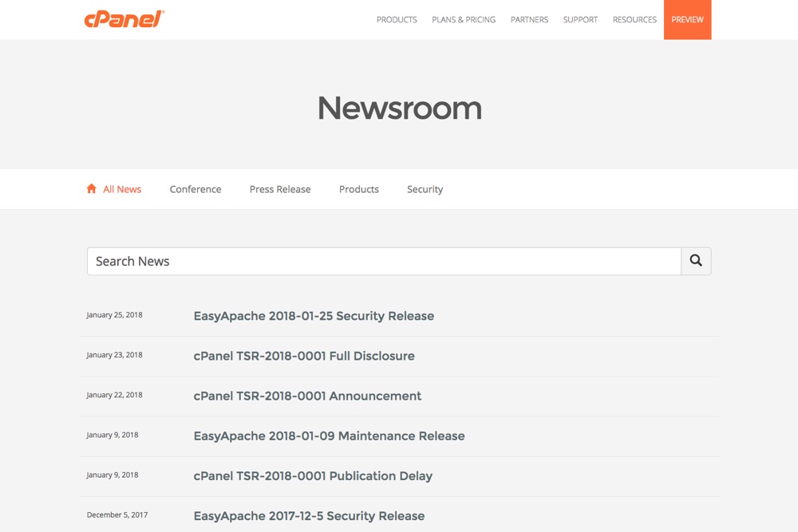Open the Support menu
The image size is (798, 532).
(580, 19)
